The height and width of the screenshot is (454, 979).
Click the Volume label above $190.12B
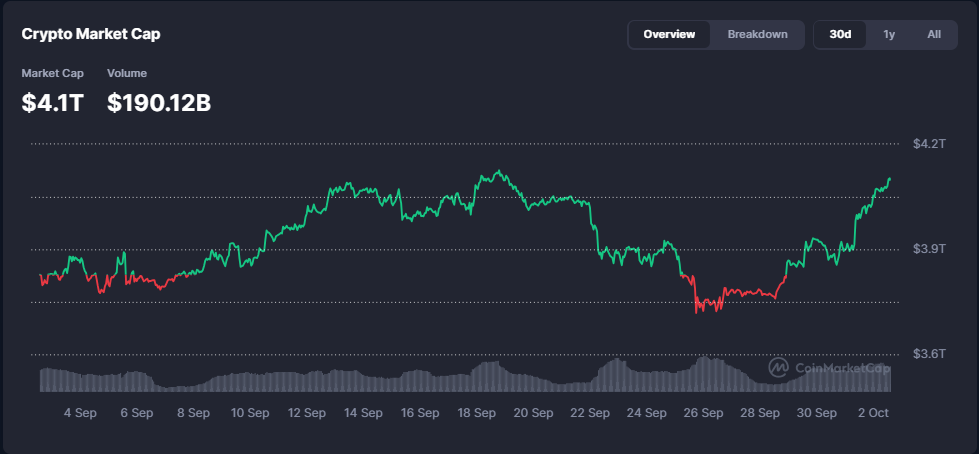pos(127,73)
